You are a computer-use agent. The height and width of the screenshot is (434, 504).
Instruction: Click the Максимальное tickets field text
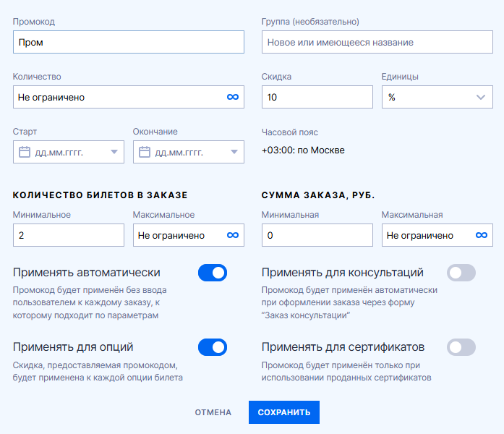171,235
